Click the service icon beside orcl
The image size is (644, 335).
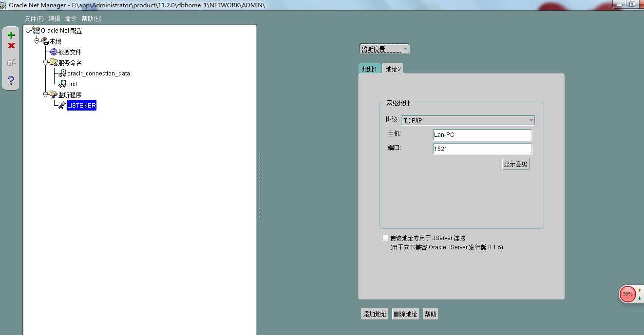[62, 84]
